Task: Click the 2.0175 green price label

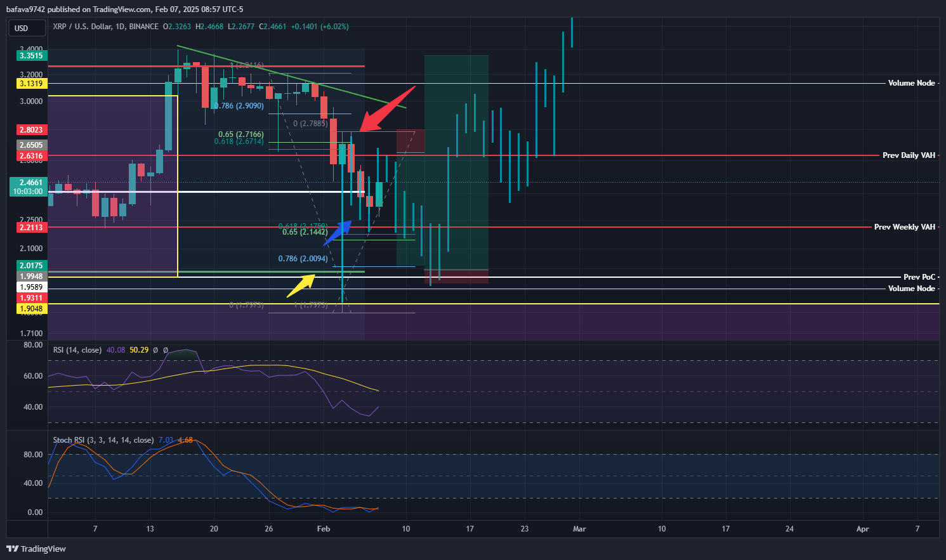Action: [x=31, y=266]
